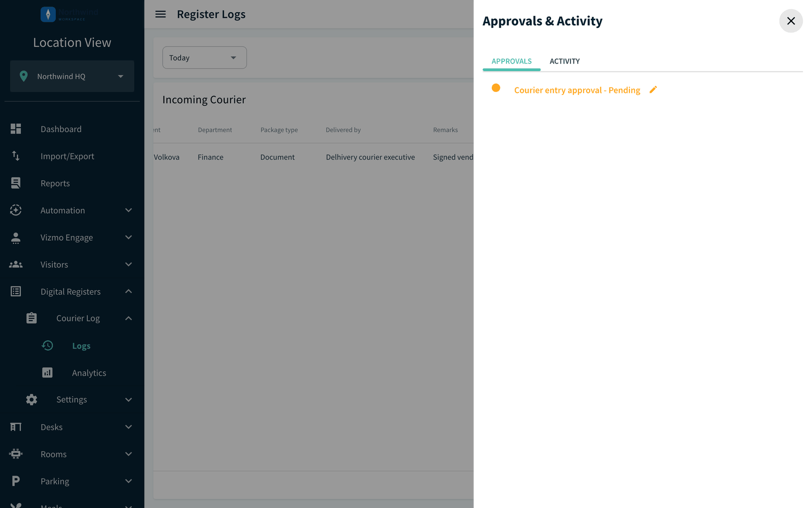Click the Delhivery courier executive cell

(x=370, y=157)
